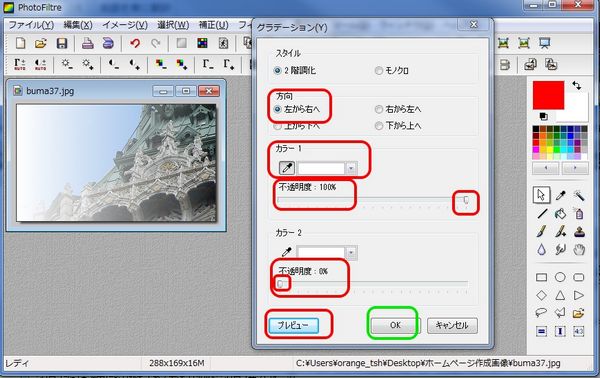The height and width of the screenshot is (378, 600).
Task: Select the Triangle selection shape
Action: coord(560,295)
